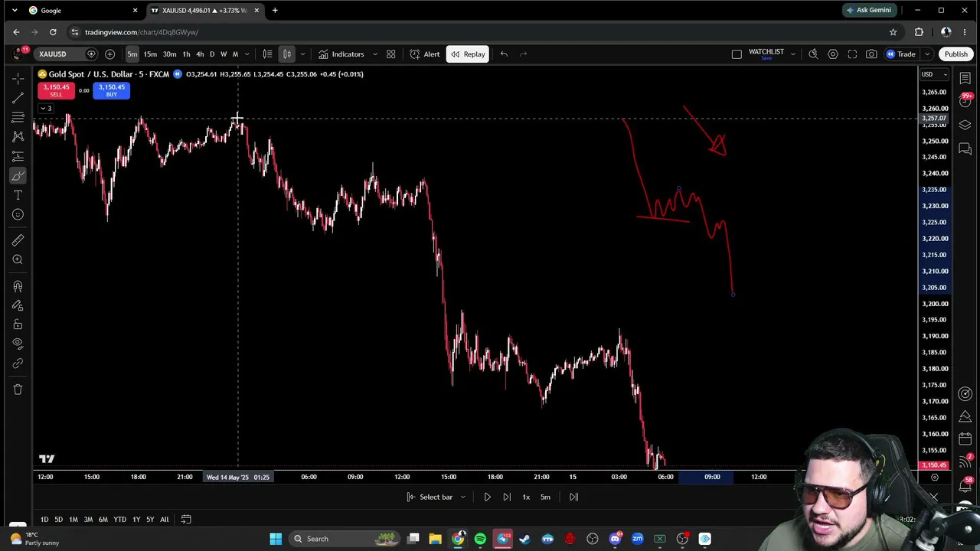Viewport: 980px width, 551px height.
Task: Add symbol to compare with plus icon
Action: (x=109, y=54)
